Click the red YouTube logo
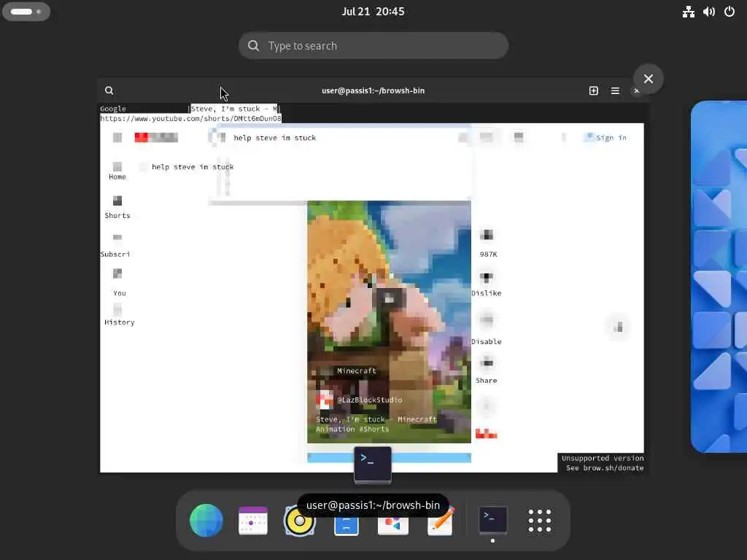Viewport: 747px width, 560px height. 156,138
